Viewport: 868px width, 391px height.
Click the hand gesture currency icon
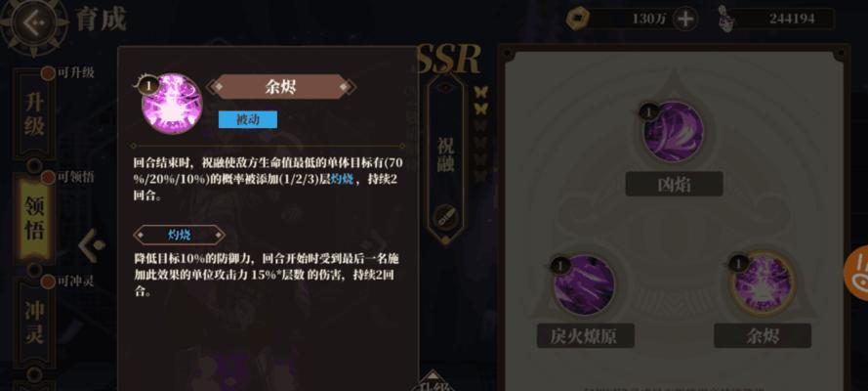pyautogui.click(x=725, y=19)
